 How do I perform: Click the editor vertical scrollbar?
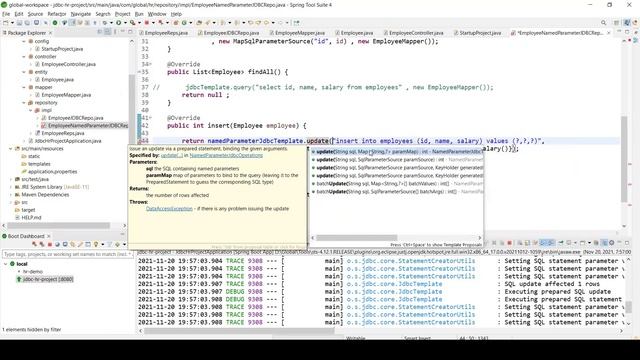coord(624,159)
